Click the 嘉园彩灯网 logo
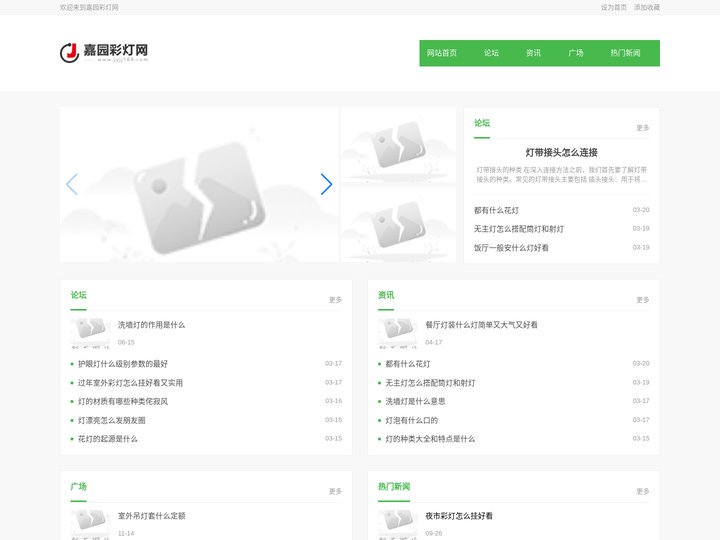Viewport: 720px width, 540px height. (104, 53)
